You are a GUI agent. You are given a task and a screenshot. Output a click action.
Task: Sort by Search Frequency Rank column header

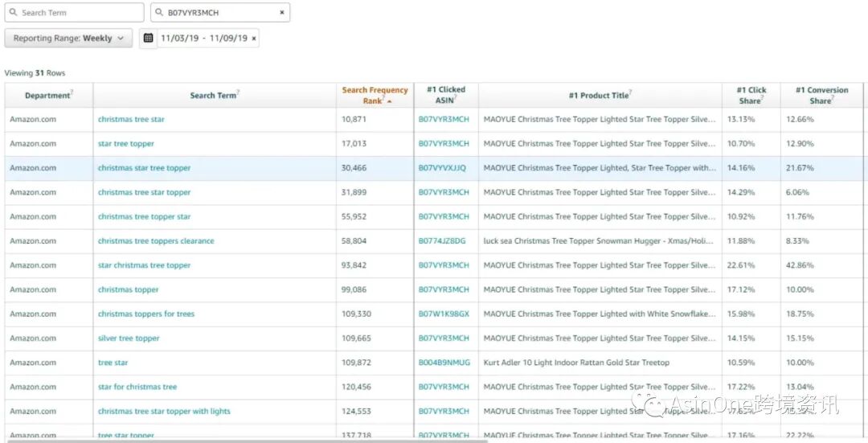[x=375, y=95]
